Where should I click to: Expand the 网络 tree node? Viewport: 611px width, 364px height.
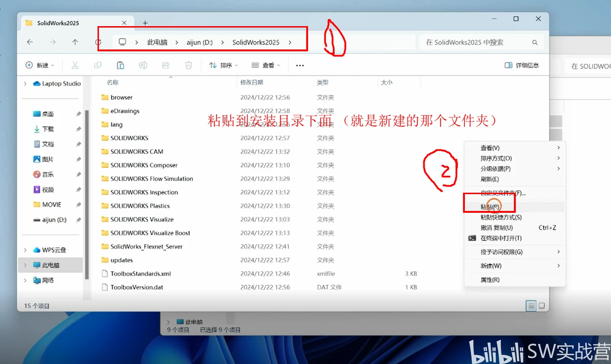(25, 280)
